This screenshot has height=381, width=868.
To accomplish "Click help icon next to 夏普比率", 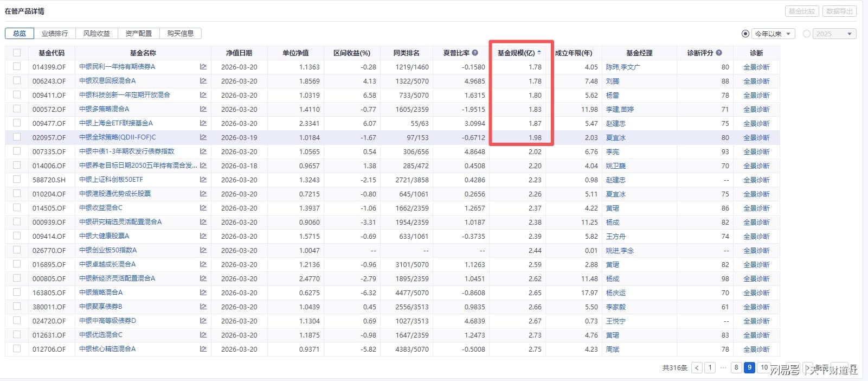I will (475, 53).
